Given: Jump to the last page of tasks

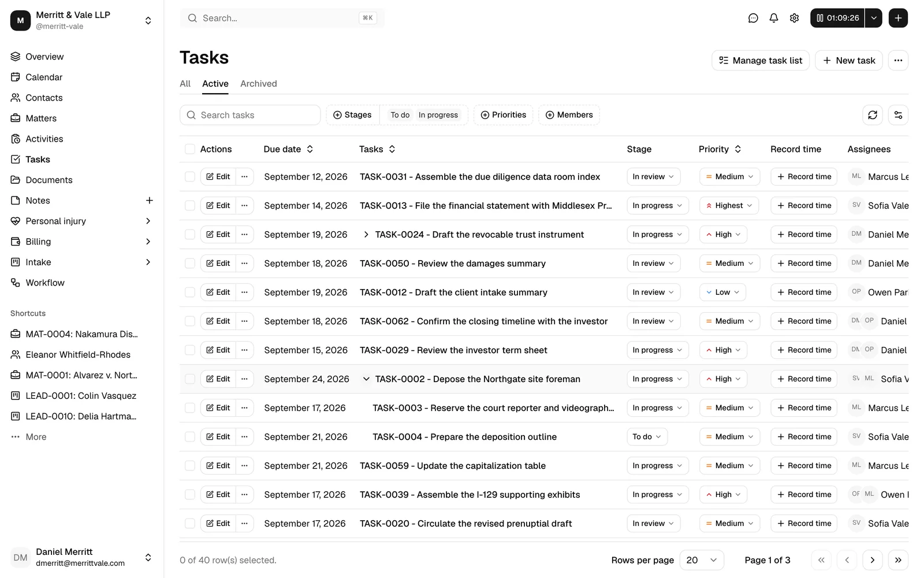Looking at the screenshot, I should click(898, 560).
